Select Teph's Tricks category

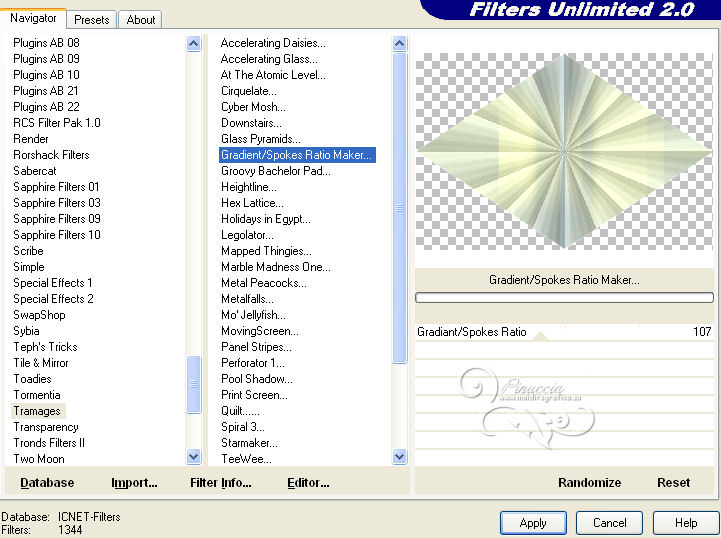pos(46,347)
